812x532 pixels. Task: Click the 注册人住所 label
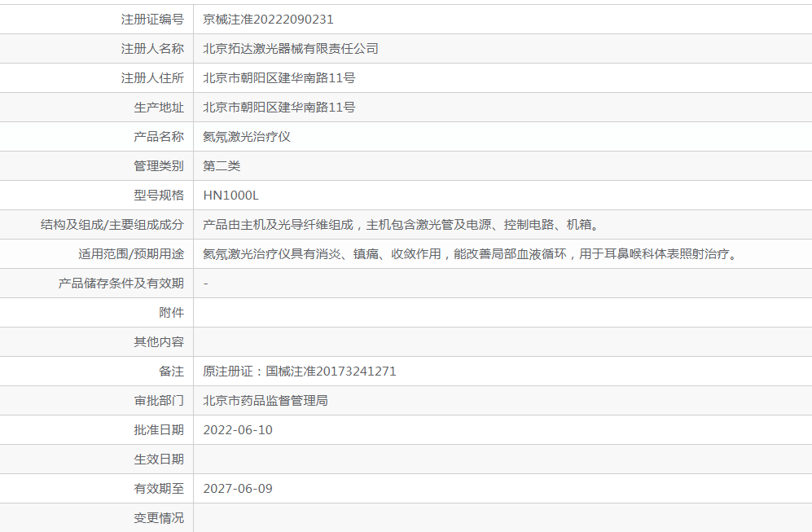(152, 78)
